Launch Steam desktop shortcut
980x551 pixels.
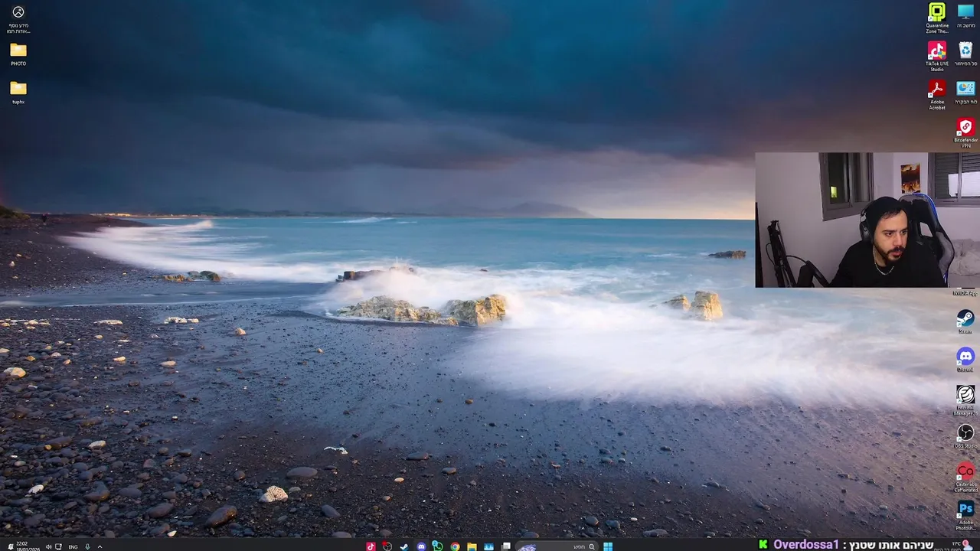coord(965,321)
